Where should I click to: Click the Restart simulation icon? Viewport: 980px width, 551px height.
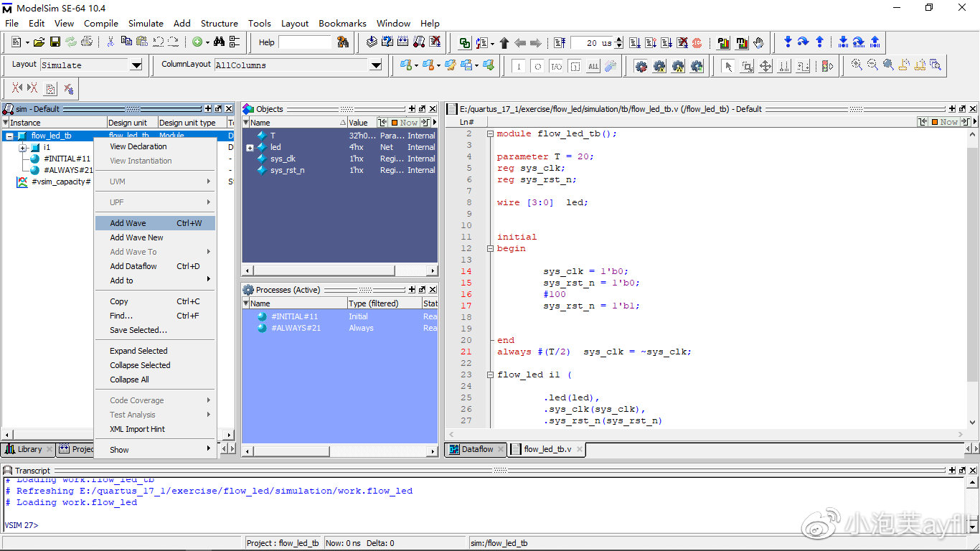(560, 43)
